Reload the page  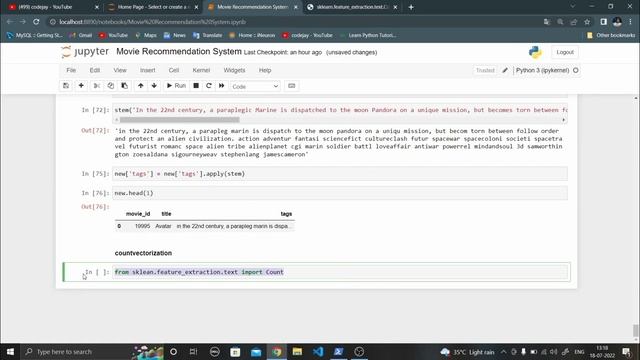[x=36, y=22]
